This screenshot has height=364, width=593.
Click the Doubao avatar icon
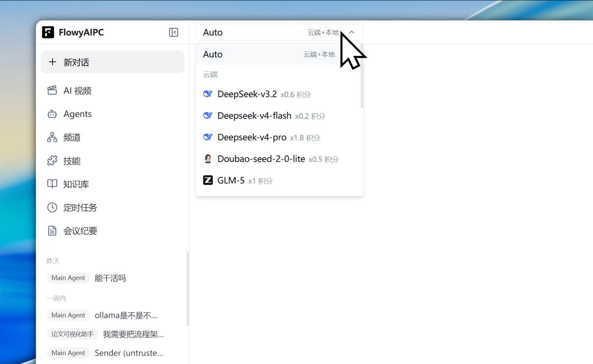(x=208, y=158)
